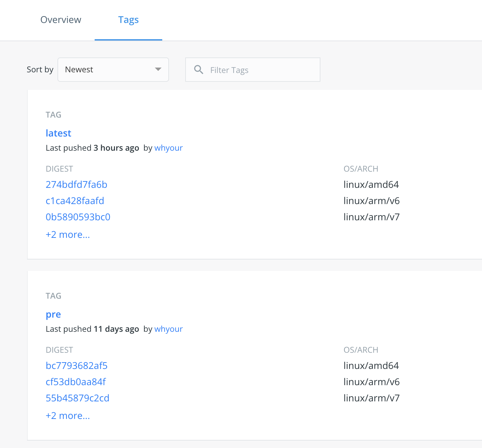
Task: Switch to the Overview tab
Action: point(61,20)
